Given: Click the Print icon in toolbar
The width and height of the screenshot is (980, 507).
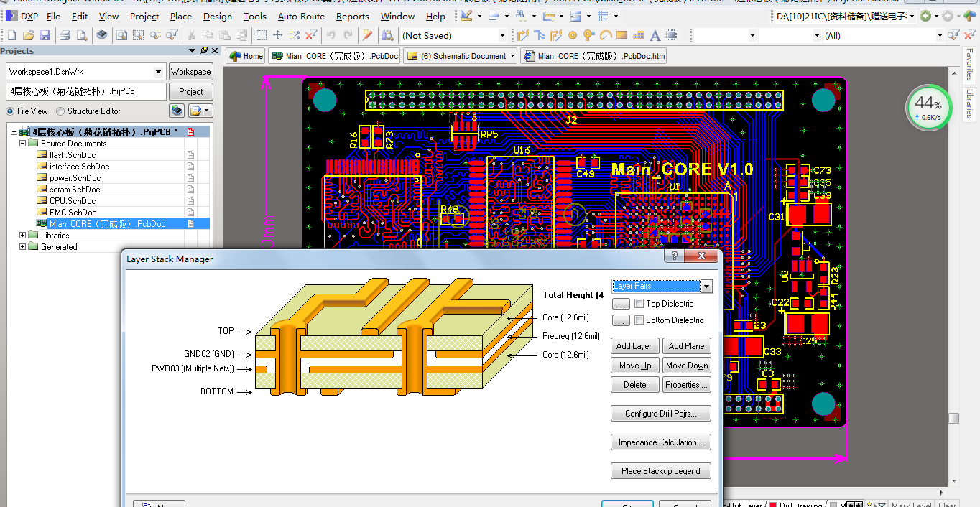Looking at the screenshot, I should click(x=65, y=35).
